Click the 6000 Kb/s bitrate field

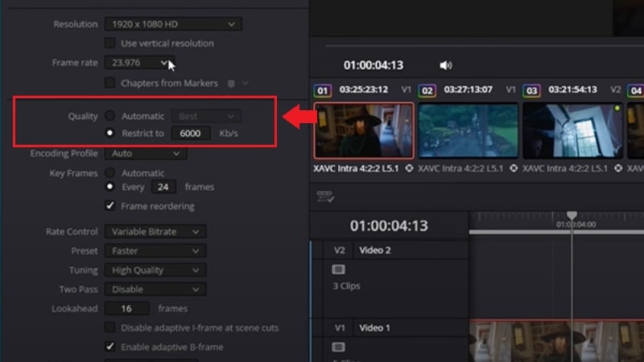[191, 134]
